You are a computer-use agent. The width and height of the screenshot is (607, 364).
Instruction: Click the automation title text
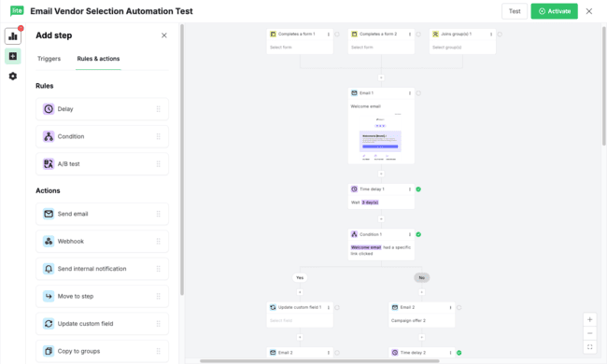pos(111,11)
